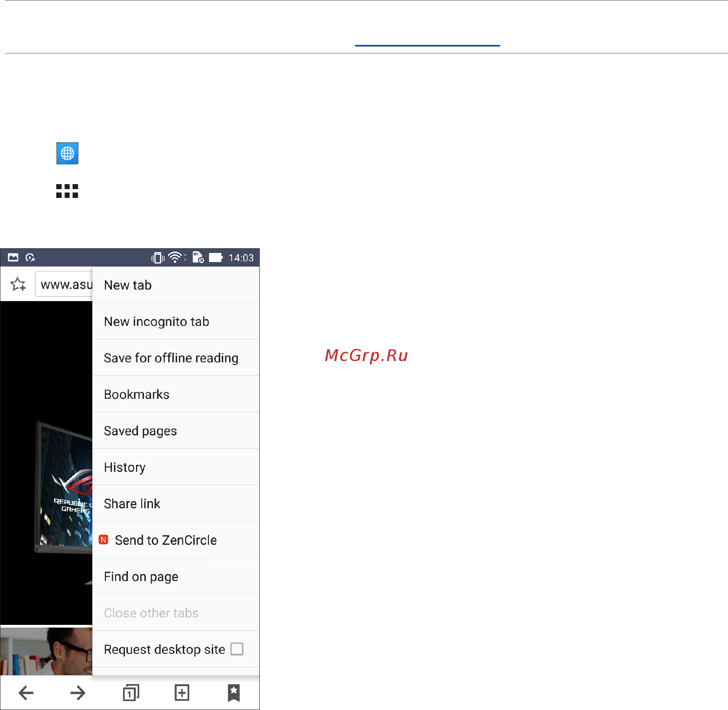Tap the Wi-Fi status icon

tap(175, 257)
